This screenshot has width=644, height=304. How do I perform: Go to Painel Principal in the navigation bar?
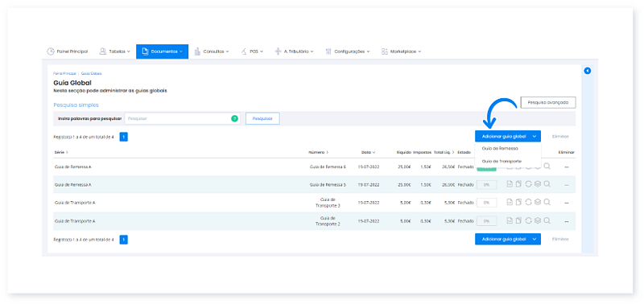(x=67, y=51)
